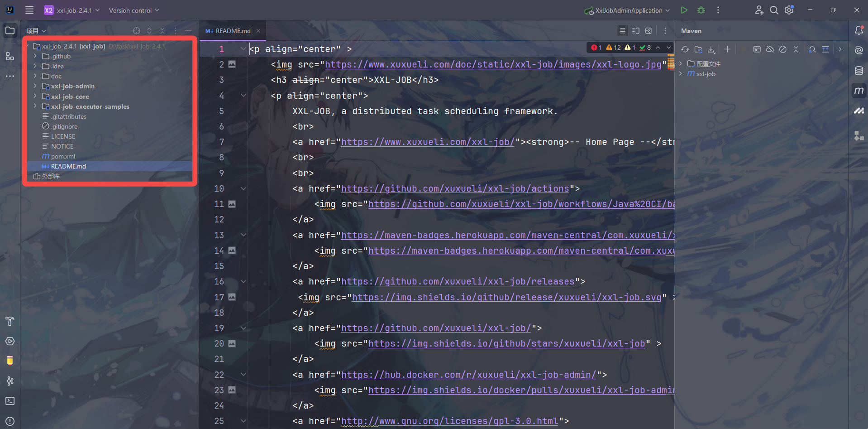Jump to the next highlighted error arrow
Screen dimensions: 868x429
668,48
